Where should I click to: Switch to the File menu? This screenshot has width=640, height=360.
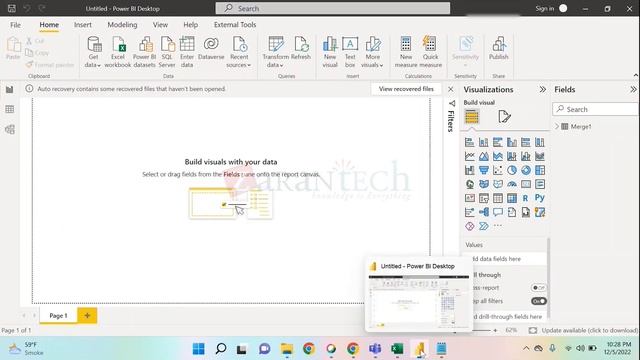16,25
